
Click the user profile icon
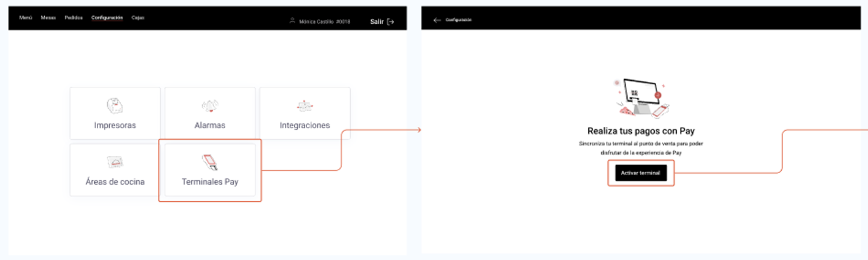pos(292,21)
